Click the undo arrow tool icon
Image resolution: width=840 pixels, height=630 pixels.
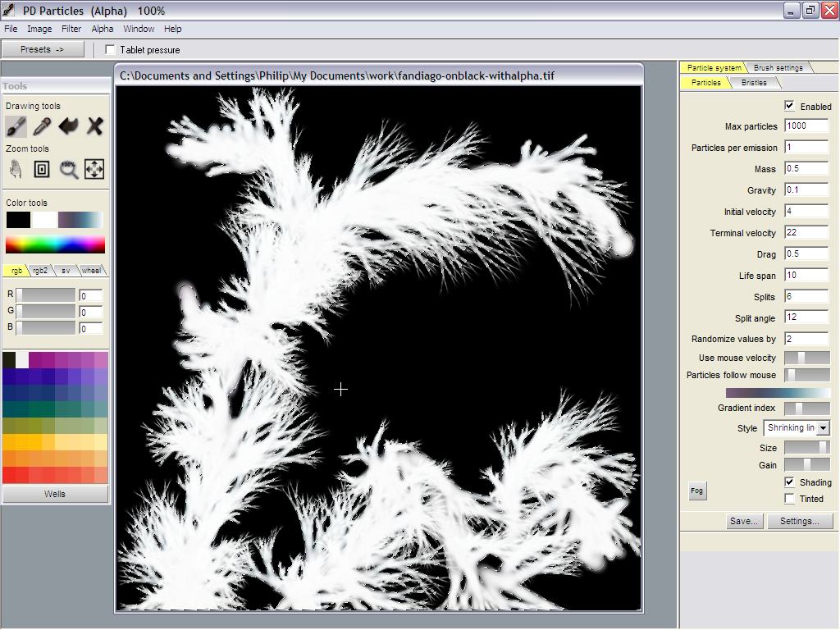[x=68, y=126]
